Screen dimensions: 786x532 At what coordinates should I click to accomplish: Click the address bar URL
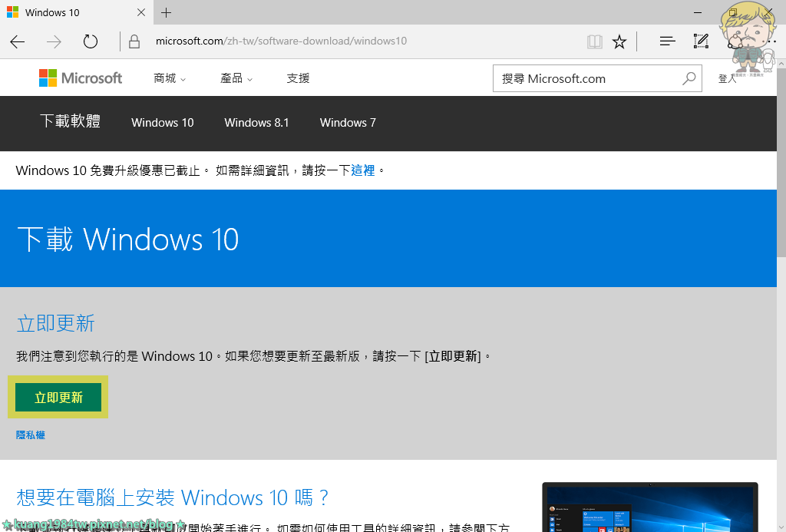pos(281,41)
